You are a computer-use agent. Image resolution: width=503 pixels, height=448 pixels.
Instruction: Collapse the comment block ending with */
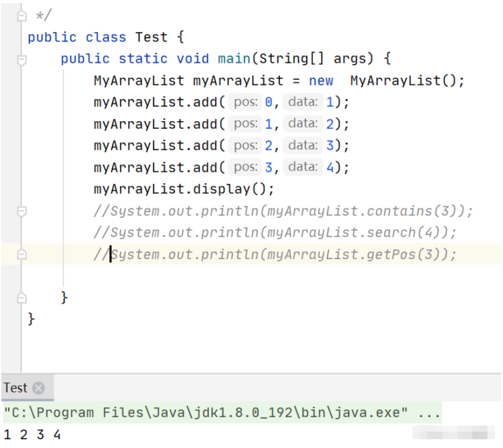22,16
